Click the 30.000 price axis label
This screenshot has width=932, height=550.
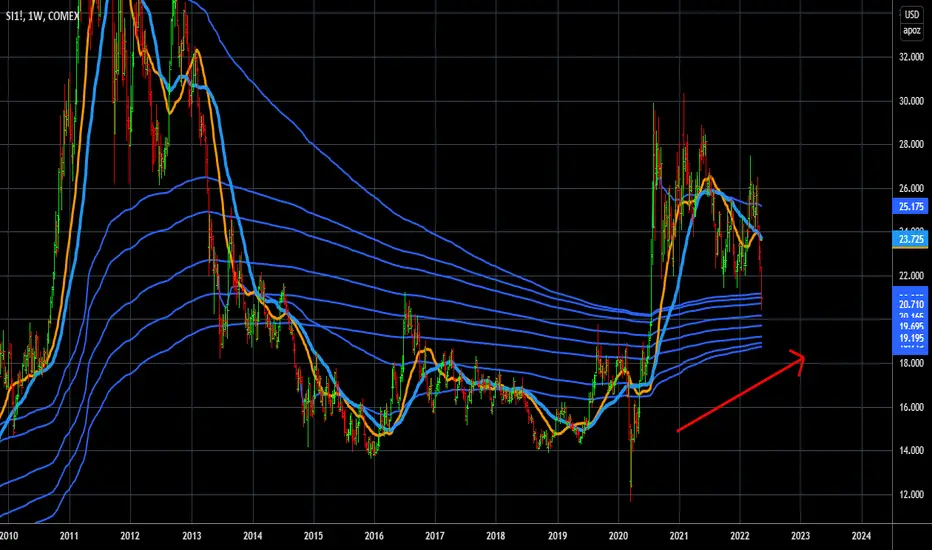pyautogui.click(x=912, y=101)
